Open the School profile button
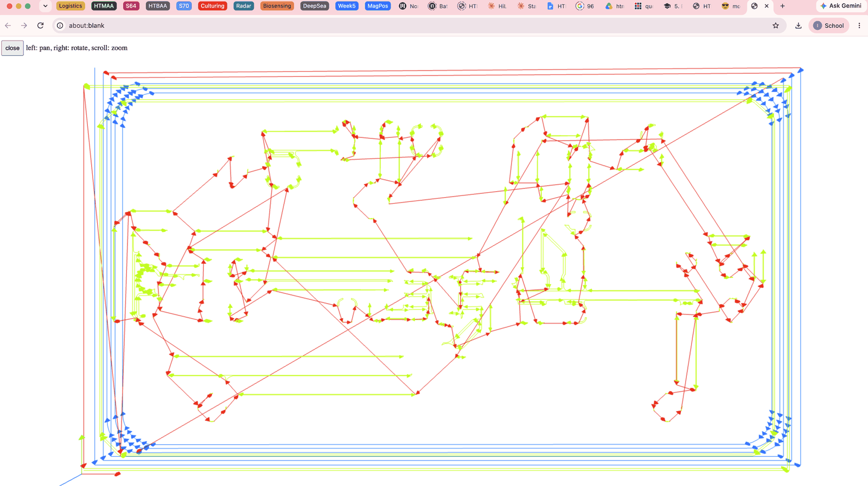Viewport: 868px width, 486px height. 828,26
